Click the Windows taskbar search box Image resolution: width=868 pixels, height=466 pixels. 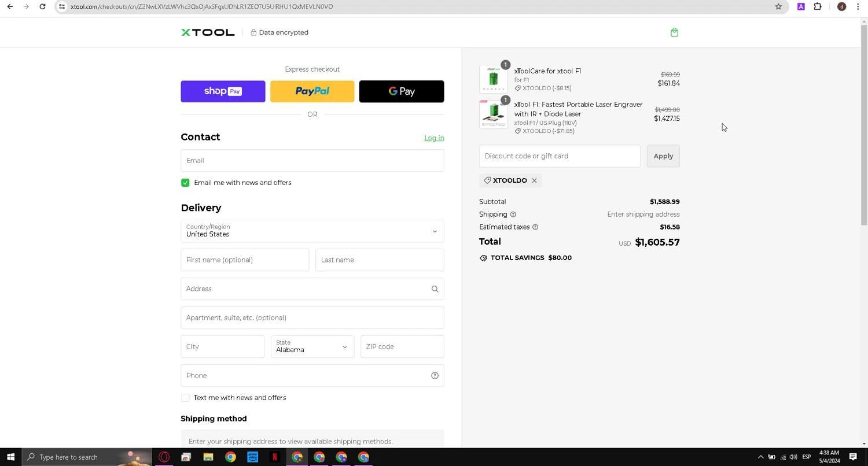tap(87, 457)
